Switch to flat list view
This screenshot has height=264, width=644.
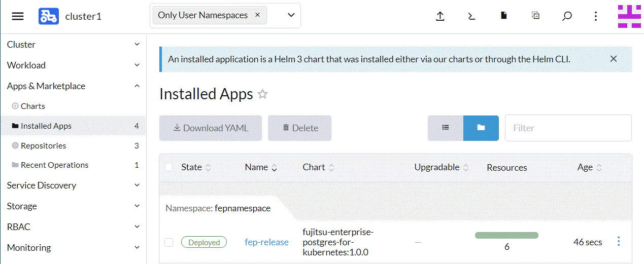pos(446,128)
